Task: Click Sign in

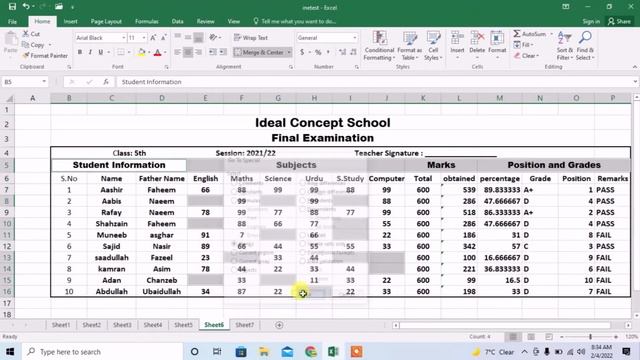Action: [x=591, y=21]
